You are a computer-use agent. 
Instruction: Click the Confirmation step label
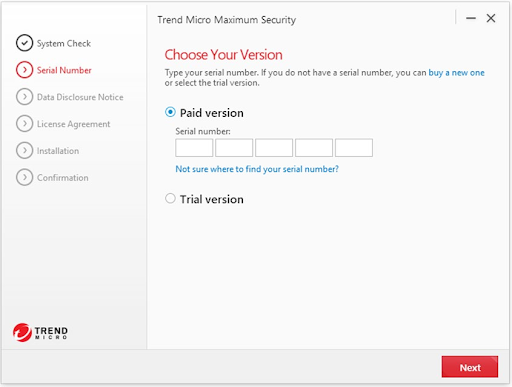pos(63,178)
